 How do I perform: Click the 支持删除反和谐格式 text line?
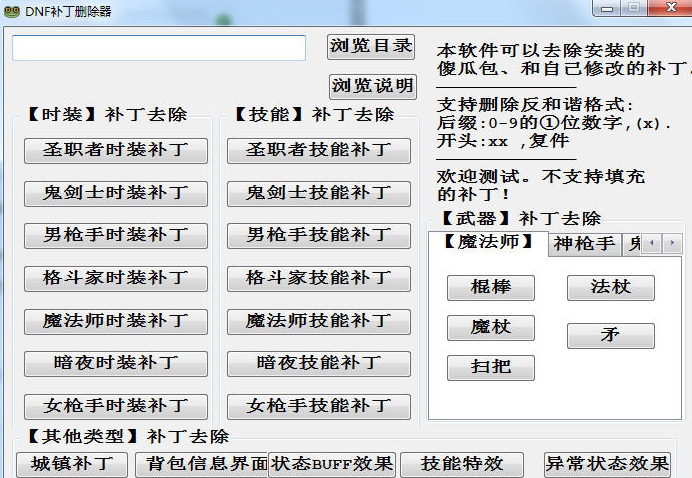point(535,105)
